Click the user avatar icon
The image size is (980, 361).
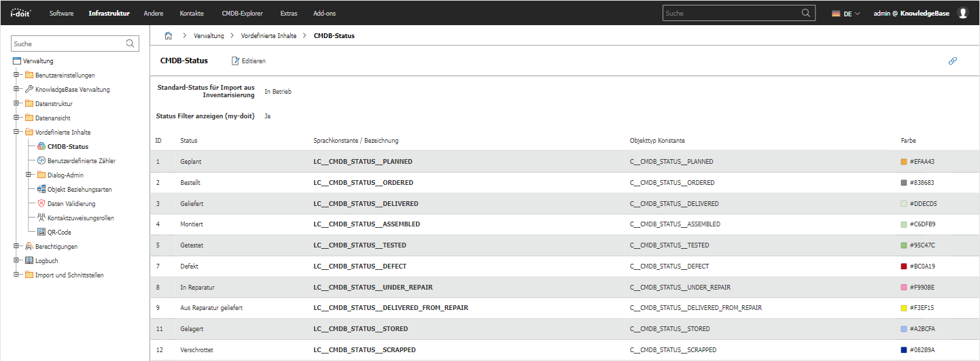tap(962, 13)
